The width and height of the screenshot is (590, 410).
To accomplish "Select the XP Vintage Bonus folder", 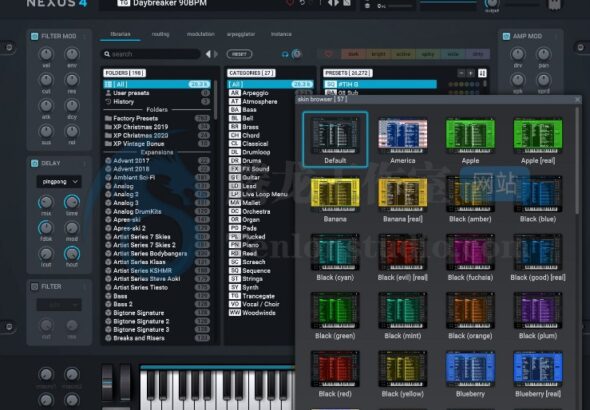I will coord(157,144).
